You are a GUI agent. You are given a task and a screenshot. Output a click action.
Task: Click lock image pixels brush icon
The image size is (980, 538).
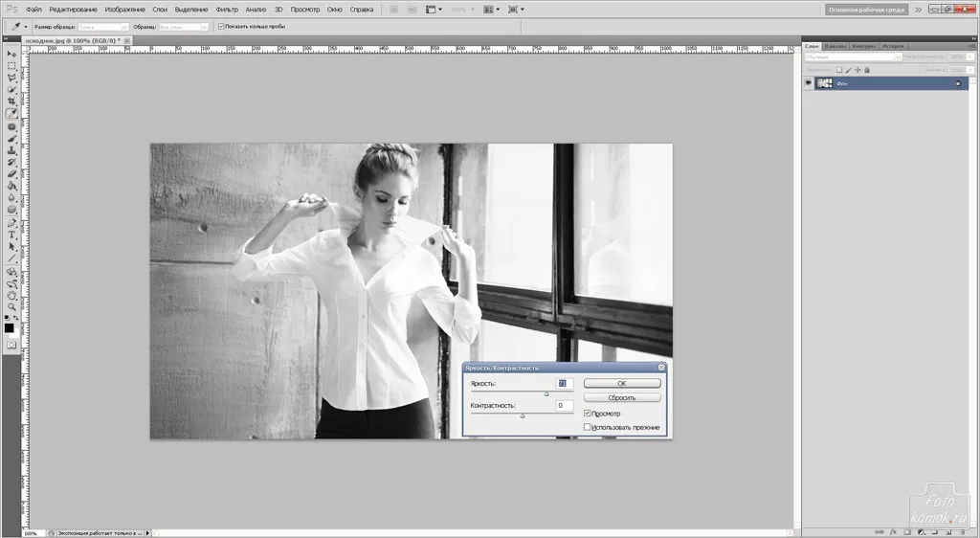848,70
